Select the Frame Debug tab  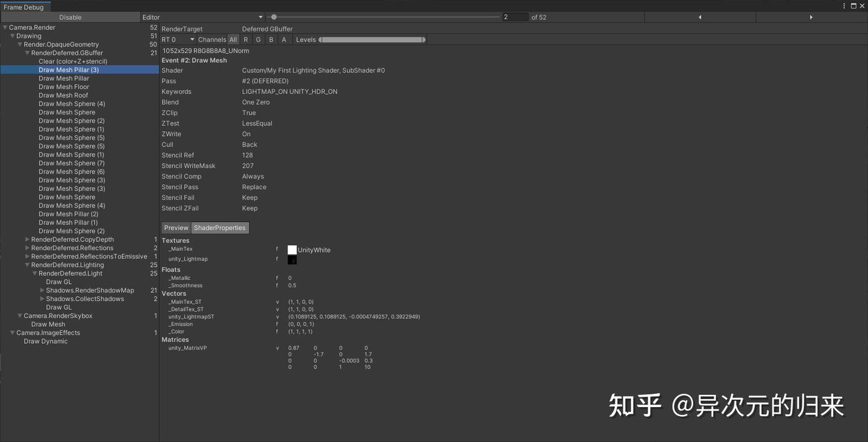23,7
